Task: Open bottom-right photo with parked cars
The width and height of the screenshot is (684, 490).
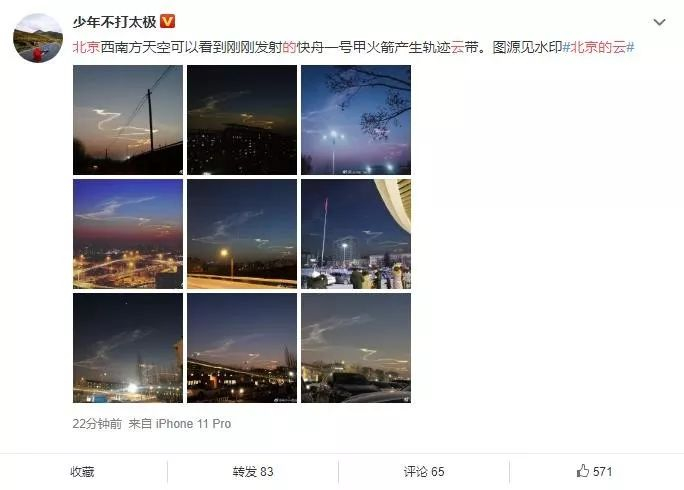Action: tap(356, 348)
